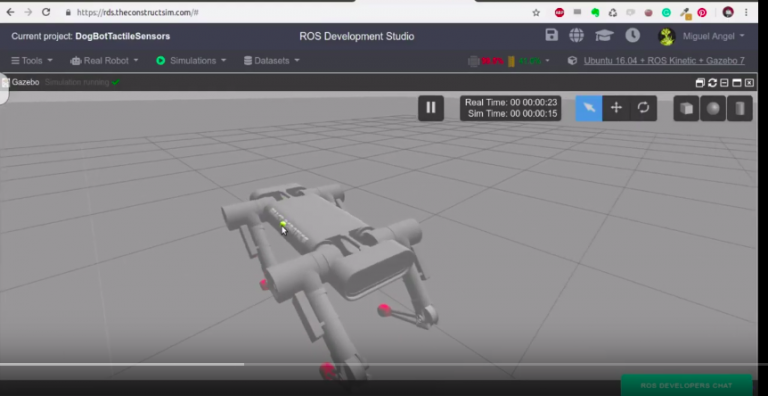Open the Tools dropdown menu
The image size is (768, 396).
click(x=32, y=61)
